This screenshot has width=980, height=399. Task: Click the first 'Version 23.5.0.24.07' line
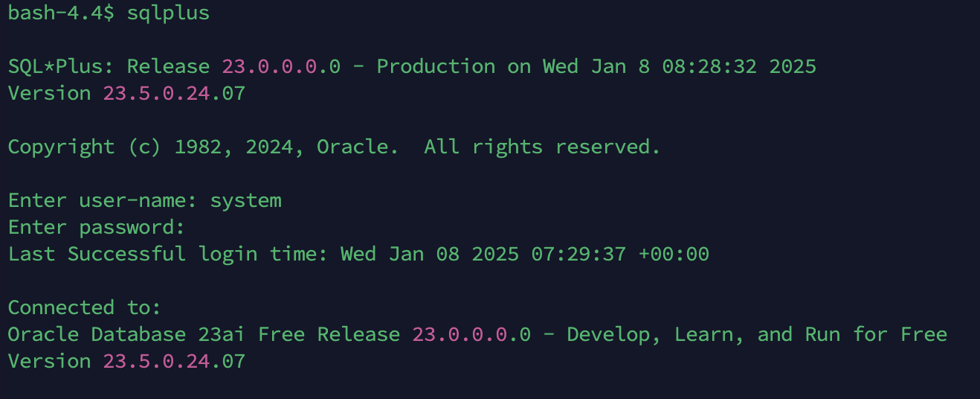[x=126, y=94]
